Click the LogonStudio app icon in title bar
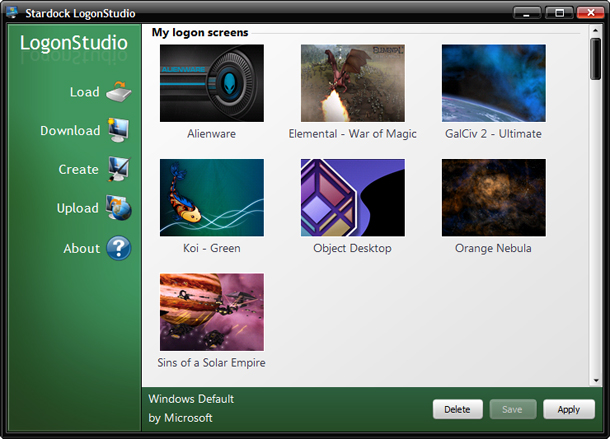The width and height of the screenshot is (610, 439). (x=12, y=12)
